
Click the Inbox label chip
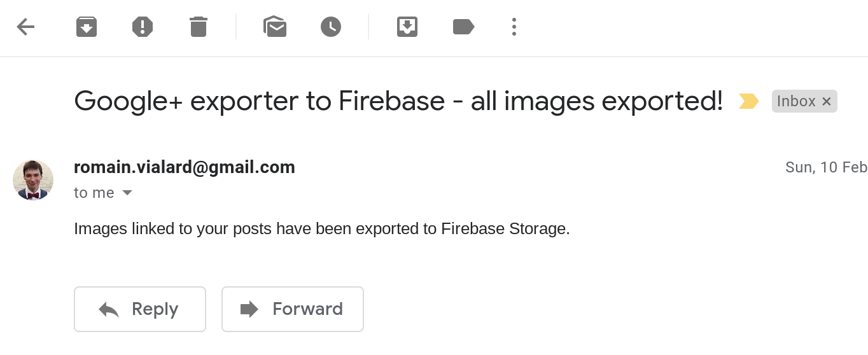click(x=796, y=101)
